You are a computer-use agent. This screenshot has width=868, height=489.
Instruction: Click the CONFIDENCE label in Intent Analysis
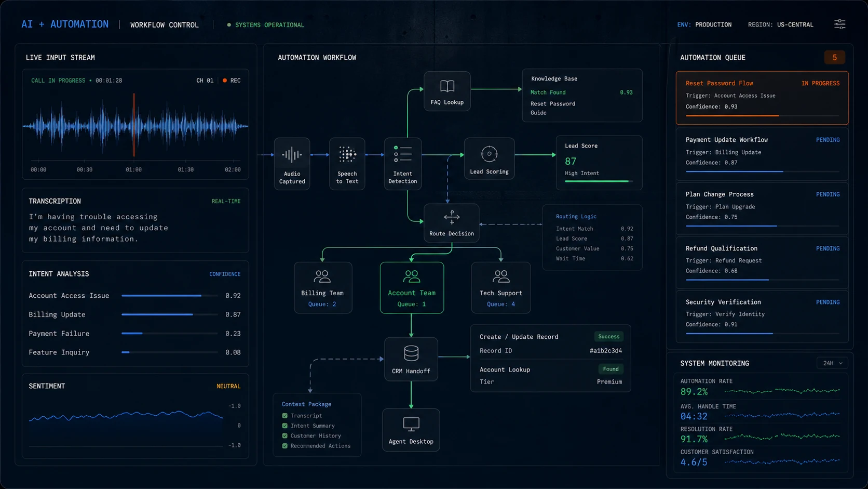pos(225,274)
